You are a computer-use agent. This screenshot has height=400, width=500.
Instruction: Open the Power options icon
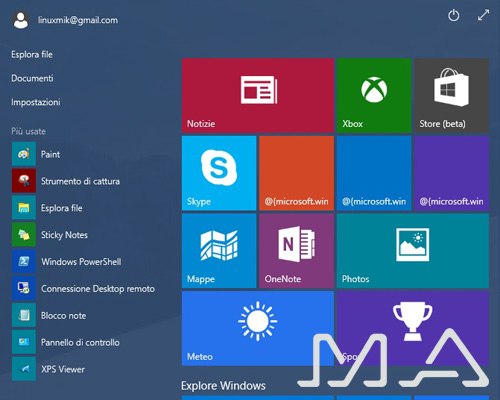[453, 15]
